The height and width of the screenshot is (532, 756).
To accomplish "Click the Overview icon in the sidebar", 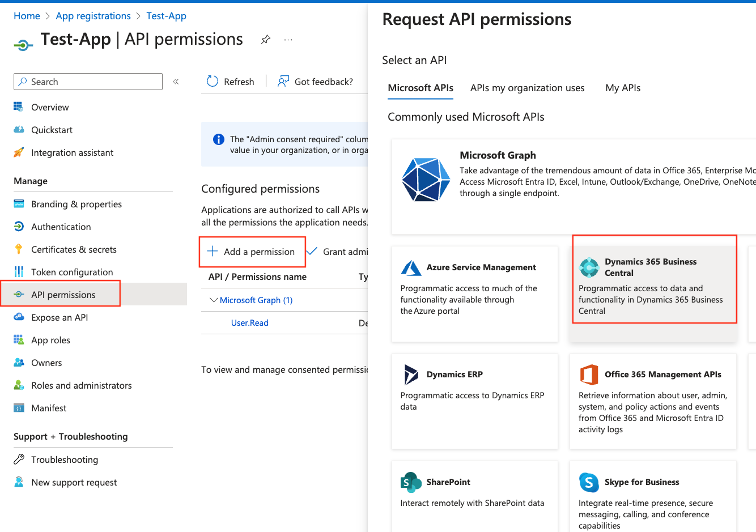I will pyautogui.click(x=19, y=107).
